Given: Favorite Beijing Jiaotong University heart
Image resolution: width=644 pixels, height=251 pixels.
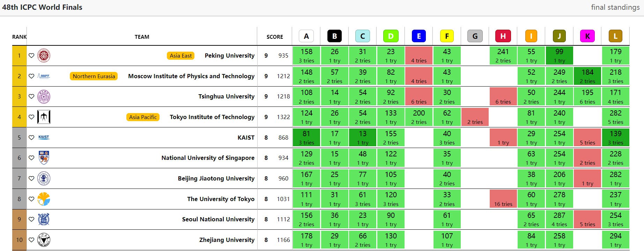Looking at the screenshot, I should click(x=31, y=178).
